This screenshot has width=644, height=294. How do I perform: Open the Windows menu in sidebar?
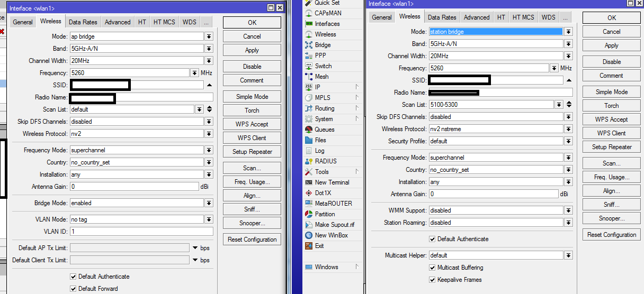pyautogui.click(x=326, y=267)
